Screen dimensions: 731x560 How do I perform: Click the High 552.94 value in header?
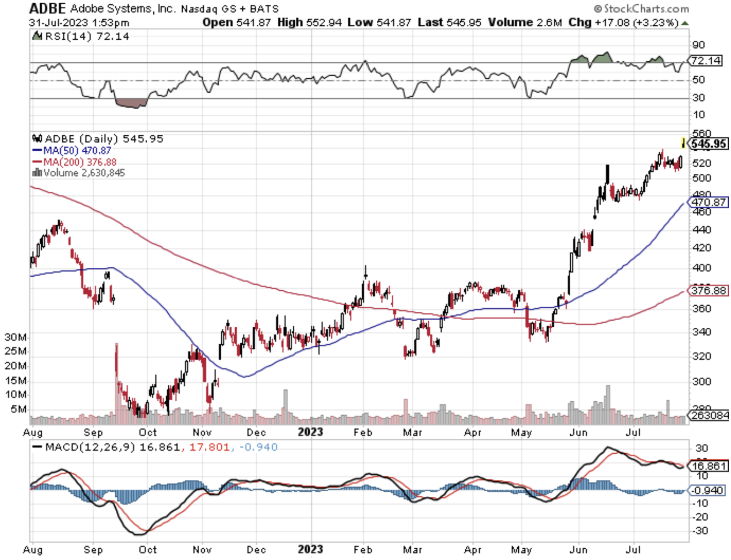pyautogui.click(x=309, y=22)
